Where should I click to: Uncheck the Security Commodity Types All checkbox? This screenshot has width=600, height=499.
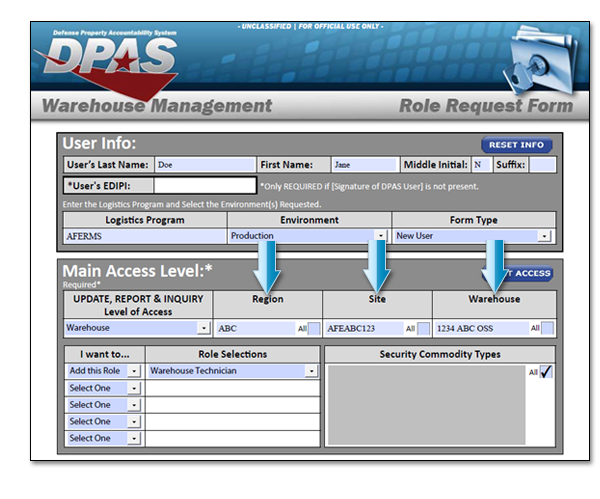click(x=546, y=372)
